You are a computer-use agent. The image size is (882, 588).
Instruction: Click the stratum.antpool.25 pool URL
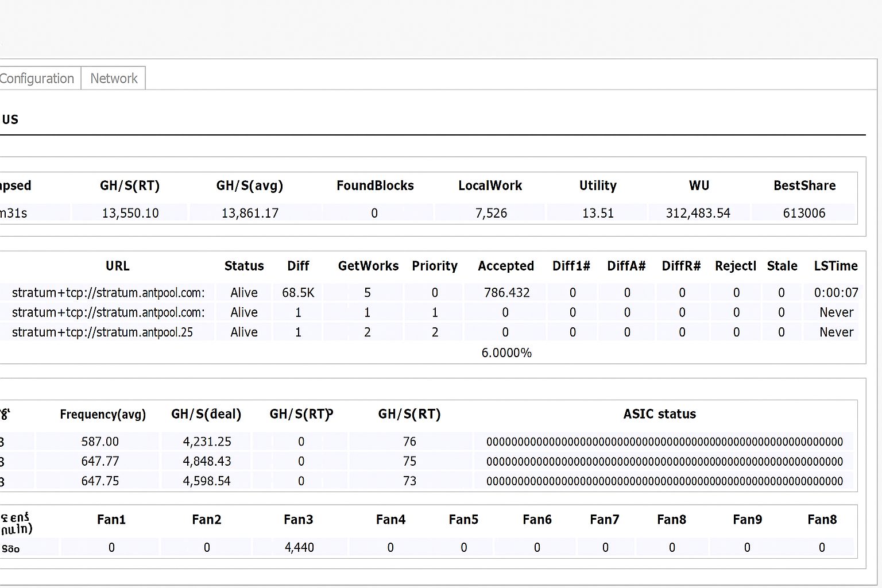point(102,332)
